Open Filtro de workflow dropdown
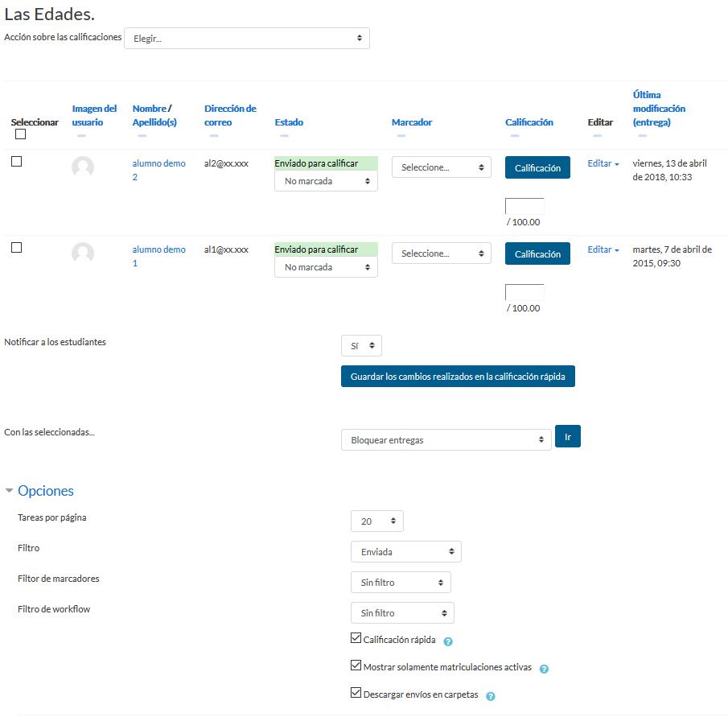728x717 pixels. click(x=402, y=613)
